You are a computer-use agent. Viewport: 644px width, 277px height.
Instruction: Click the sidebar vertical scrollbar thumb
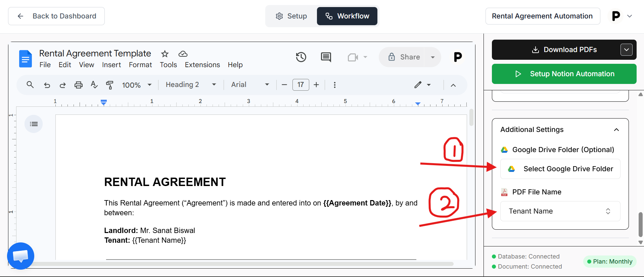(640, 224)
